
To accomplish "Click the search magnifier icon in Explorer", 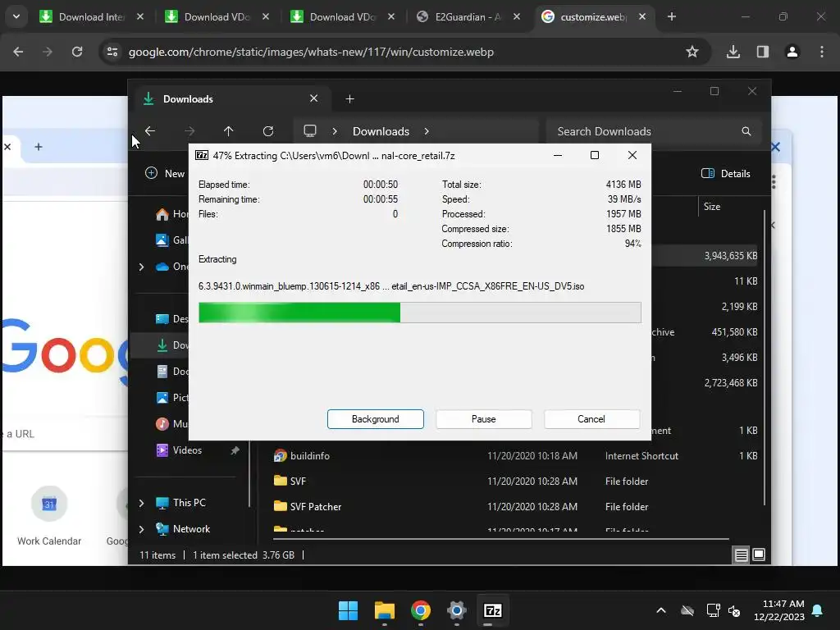I will [746, 131].
